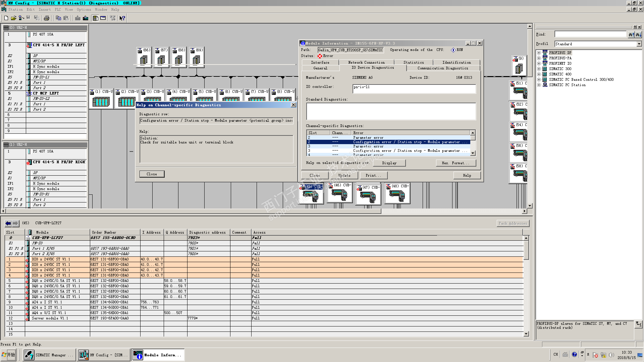
Task: Click the context help arrow icon
Action: click(122, 18)
